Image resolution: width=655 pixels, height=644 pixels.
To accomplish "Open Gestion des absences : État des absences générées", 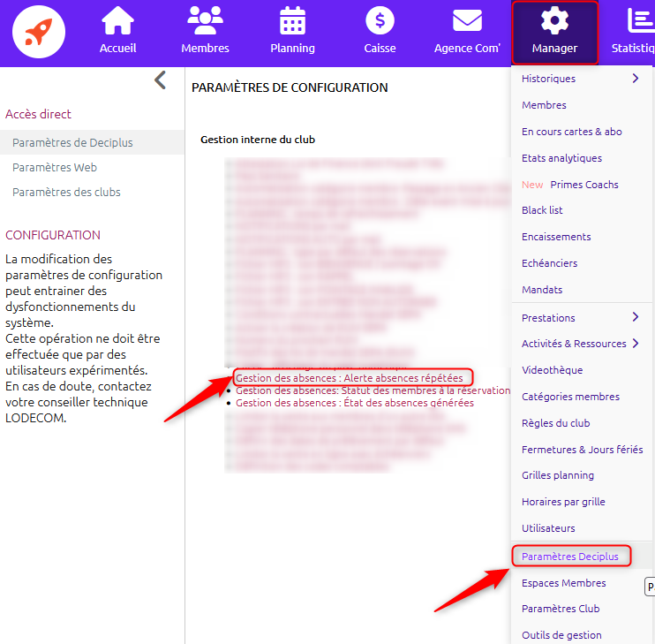I will [355, 403].
